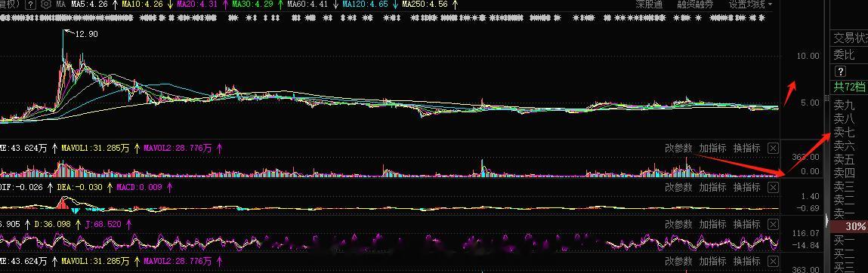Click the 交易状态 row
868x273 pixels.
tap(850, 38)
